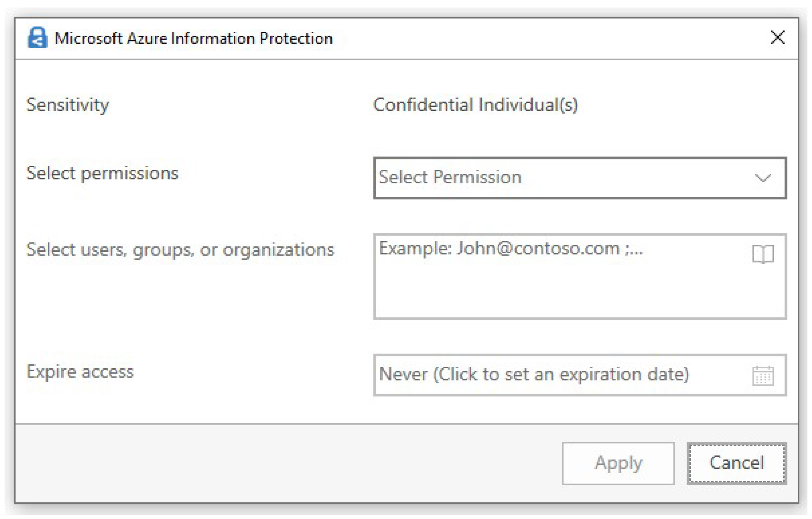The width and height of the screenshot is (812, 519).
Task: Click the Select users, groups, or organizations label
Action: pos(180,250)
